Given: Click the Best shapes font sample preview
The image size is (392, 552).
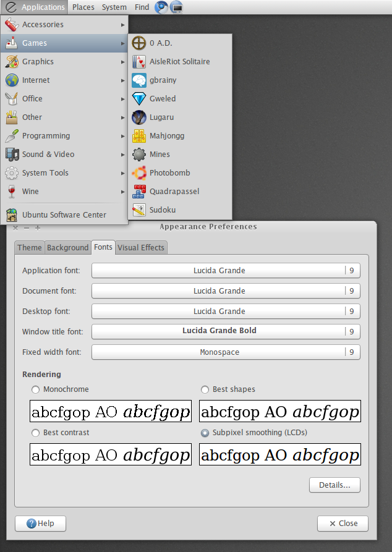Looking at the screenshot, I should coord(280,411).
